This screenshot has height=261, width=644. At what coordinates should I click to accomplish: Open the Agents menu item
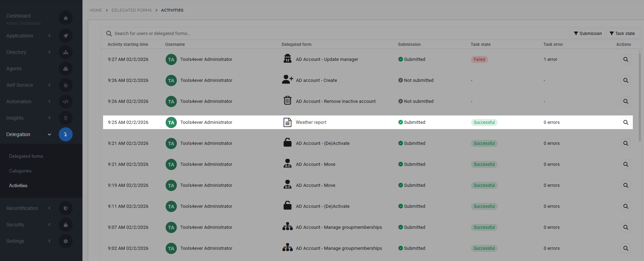click(14, 69)
